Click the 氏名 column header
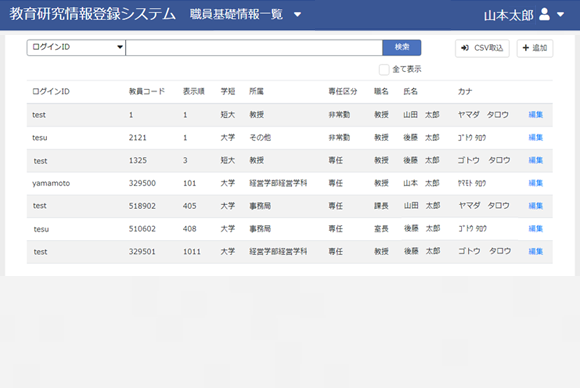This screenshot has width=580, height=388. [x=411, y=91]
